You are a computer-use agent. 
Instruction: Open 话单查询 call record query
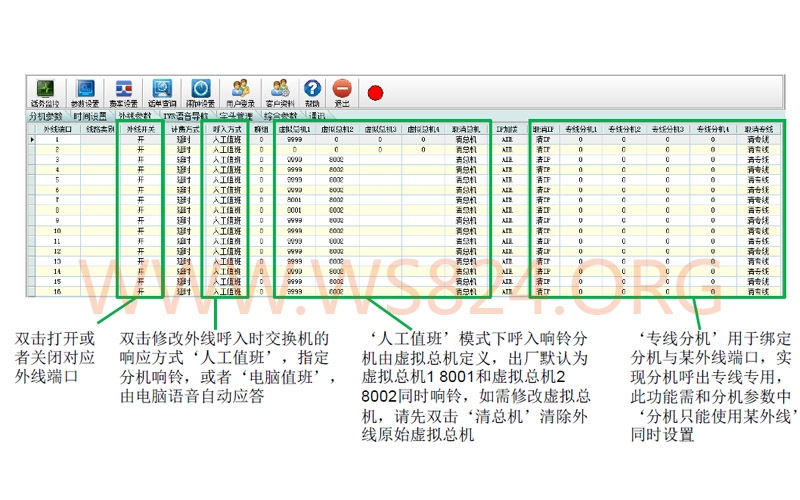[162, 93]
